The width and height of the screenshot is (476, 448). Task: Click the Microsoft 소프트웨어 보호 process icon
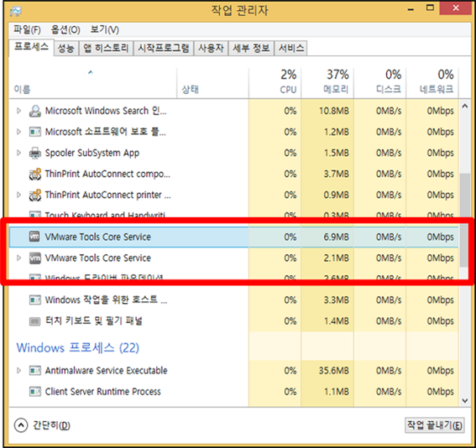35,132
